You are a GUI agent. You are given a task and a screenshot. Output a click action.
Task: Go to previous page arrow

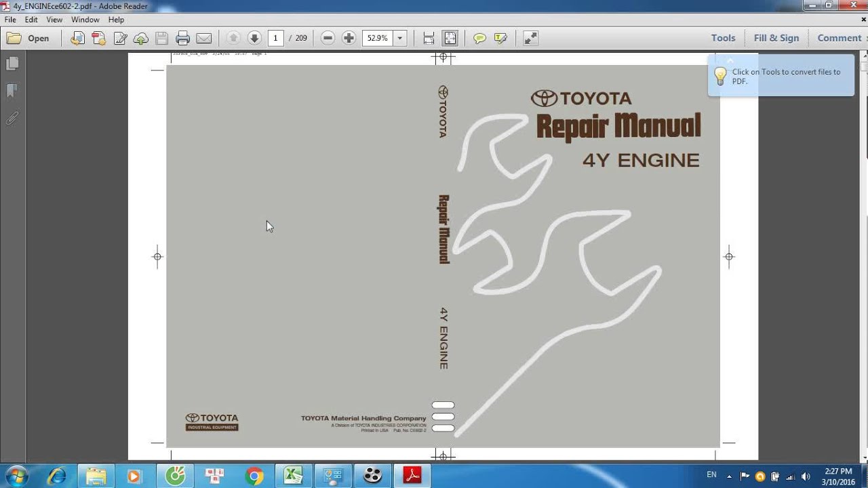(233, 38)
